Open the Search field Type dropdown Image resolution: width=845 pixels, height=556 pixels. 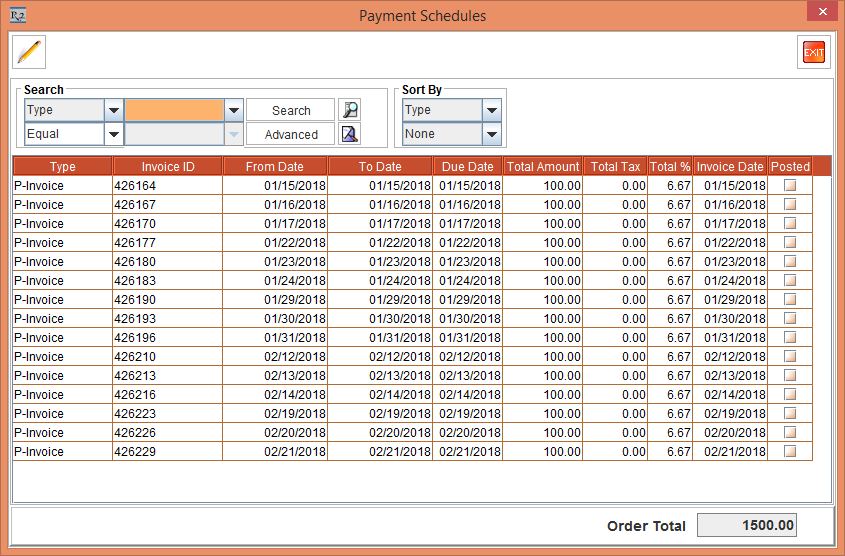[x=113, y=110]
